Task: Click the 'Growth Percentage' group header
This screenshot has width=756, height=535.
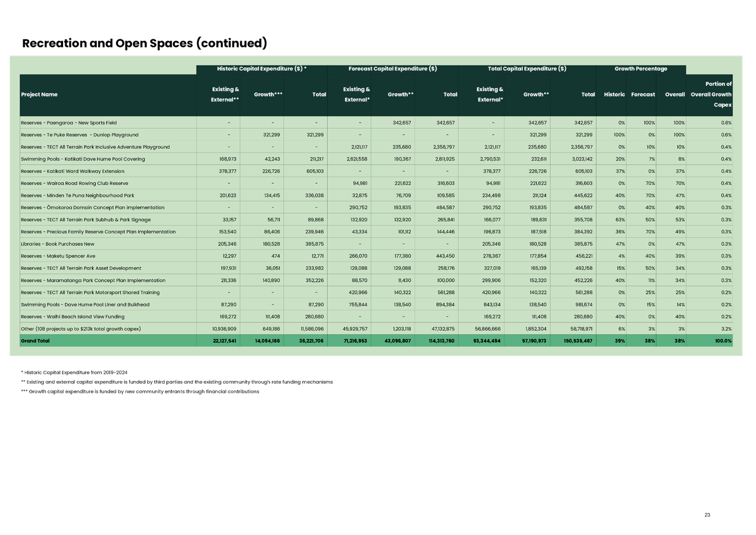Action: (x=641, y=69)
